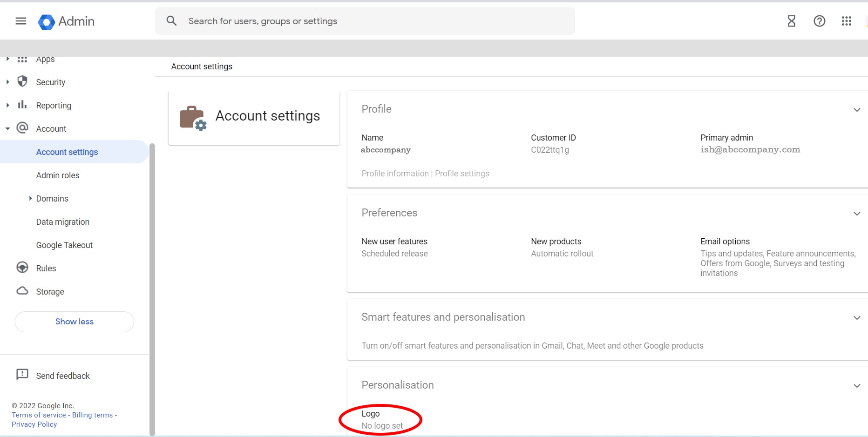Screen dimensions: 868x437
Task: Collapse the Account menu arrow
Action: (7, 128)
